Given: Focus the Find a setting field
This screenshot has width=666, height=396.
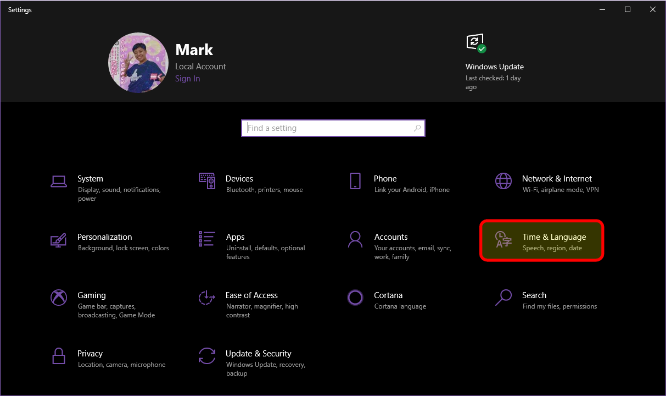Looking at the screenshot, I should point(333,128).
